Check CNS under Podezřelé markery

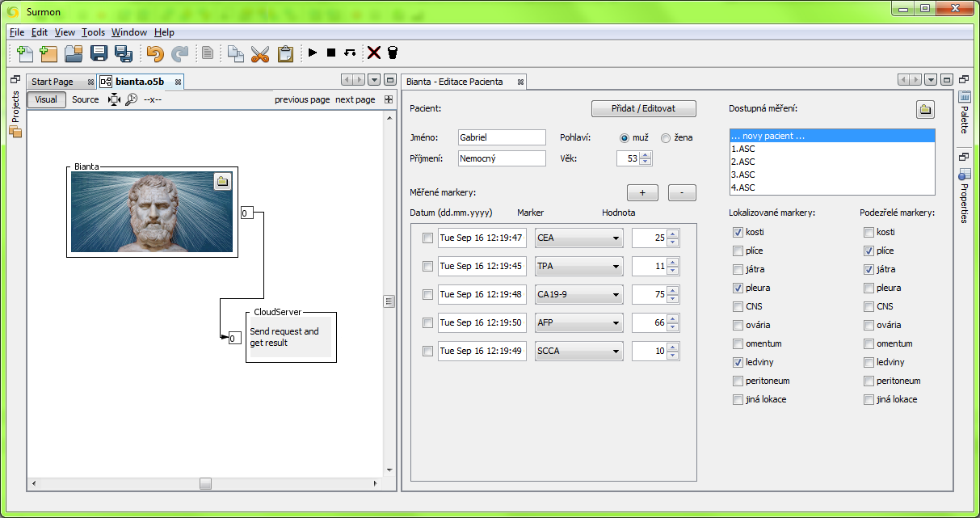pos(869,306)
